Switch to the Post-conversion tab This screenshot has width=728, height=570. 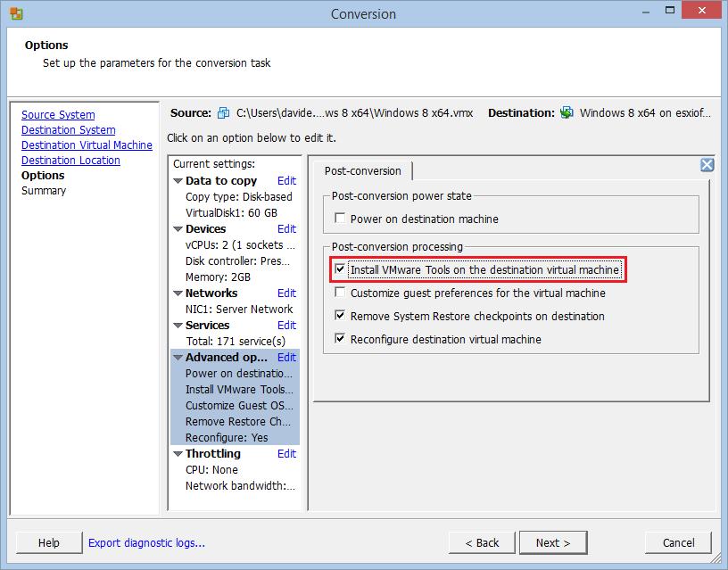coord(363,170)
